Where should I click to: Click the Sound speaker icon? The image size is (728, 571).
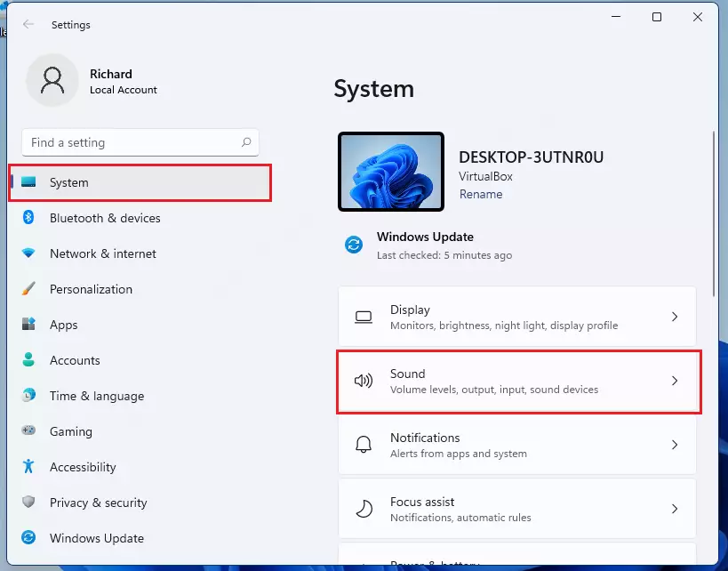364,381
